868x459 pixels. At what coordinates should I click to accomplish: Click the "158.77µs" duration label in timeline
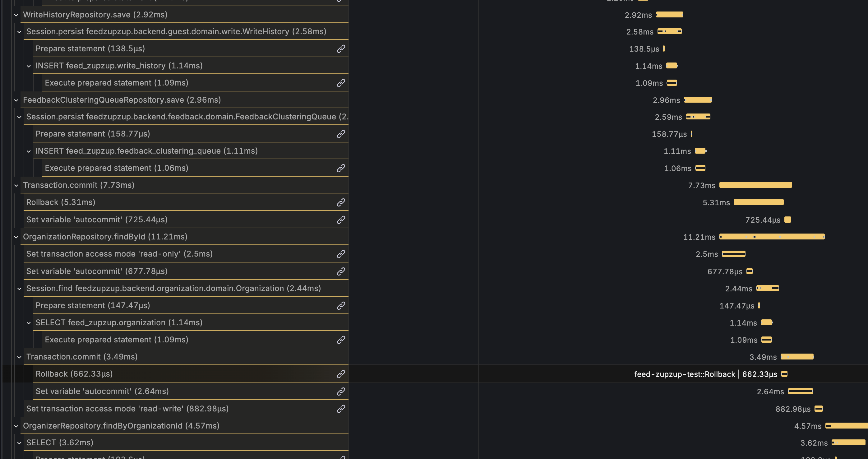(x=669, y=134)
